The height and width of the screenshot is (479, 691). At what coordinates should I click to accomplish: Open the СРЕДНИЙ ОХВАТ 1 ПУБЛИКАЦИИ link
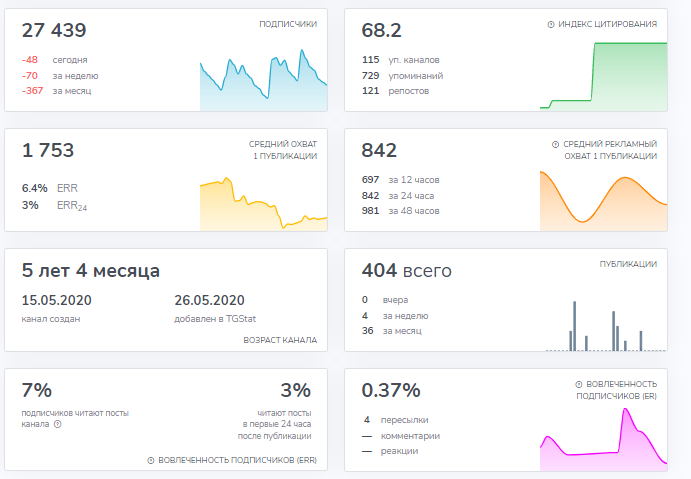[283, 150]
